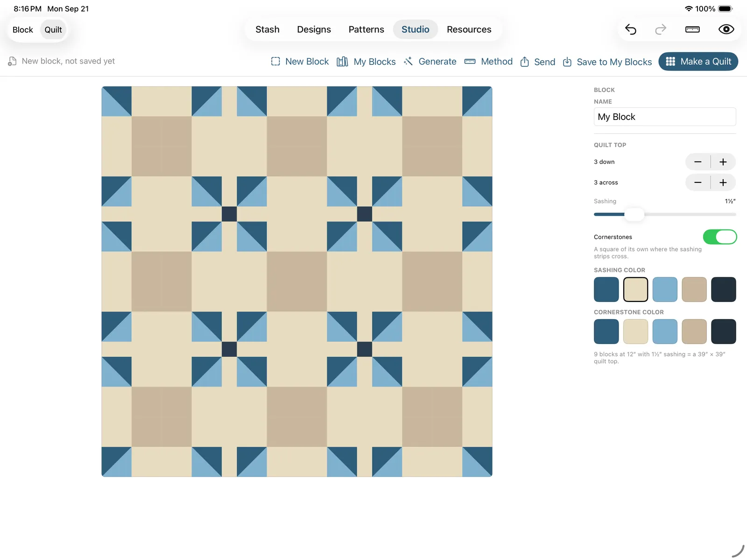Screen dimensions: 747x560
Task: Open the Method ruler option
Action: click(x=488, y=62)
